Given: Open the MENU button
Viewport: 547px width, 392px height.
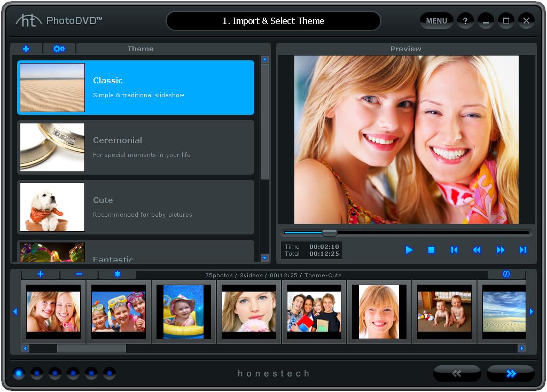Looking at the screenshot, I should point(436,21).
